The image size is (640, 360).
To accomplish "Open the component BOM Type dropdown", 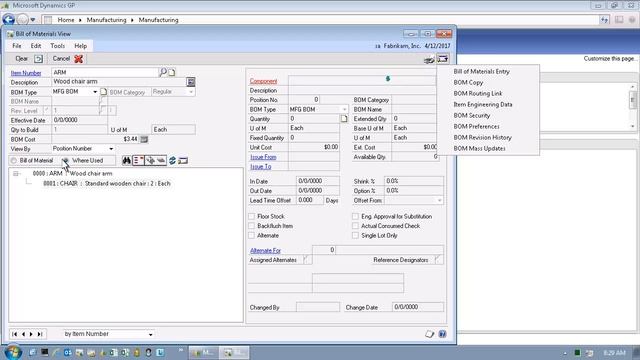I will [344, 109].
